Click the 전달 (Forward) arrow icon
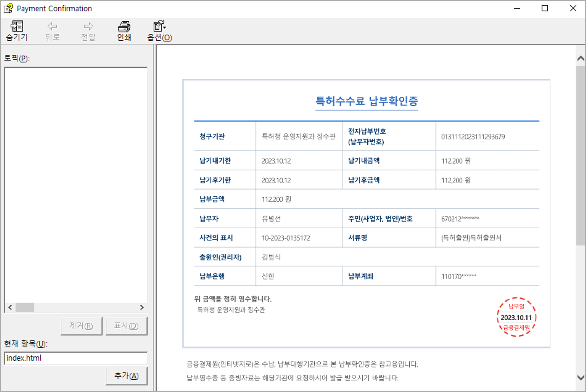Viewport: 586px width, 392px height. (x=88, y=27)
